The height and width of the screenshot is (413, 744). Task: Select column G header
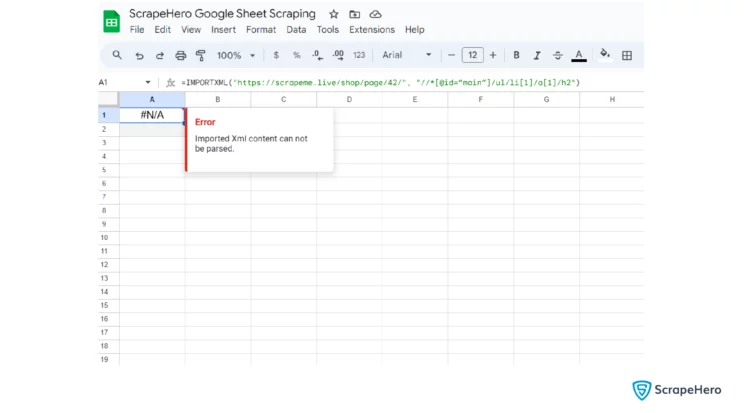click(547, 100)
